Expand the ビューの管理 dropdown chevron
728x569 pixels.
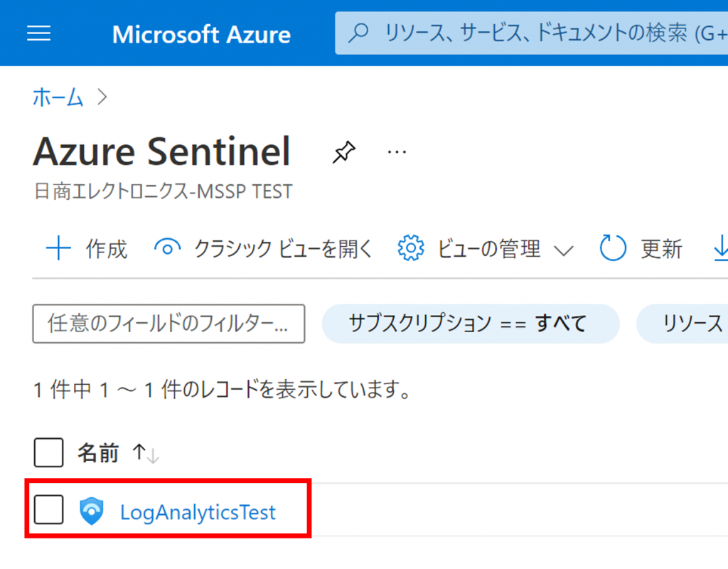[x=563, y=250]
